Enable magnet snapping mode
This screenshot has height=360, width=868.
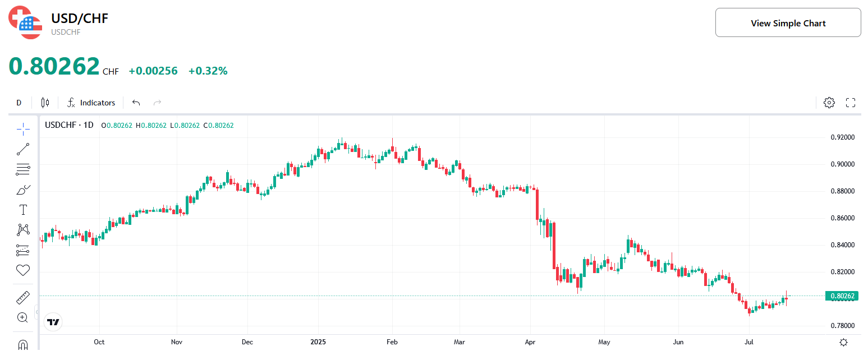click(x=22, y=344)
